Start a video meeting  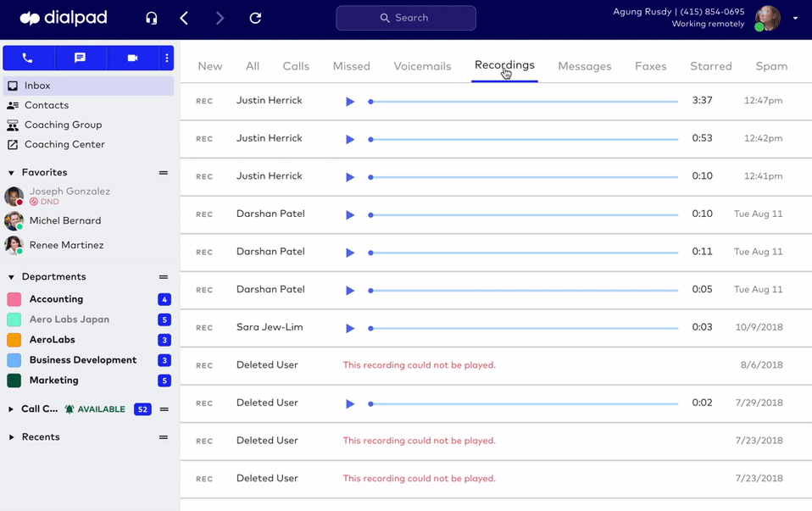(132, 58)
